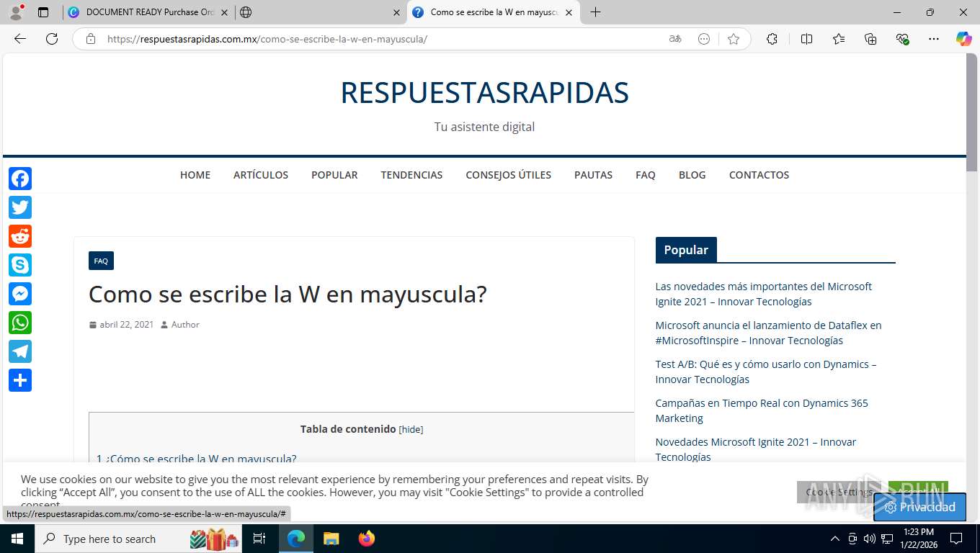Open Dataflex MicrosoftInspire article link
This screenshot has width=980, height=553.
[x=768, y=333]
